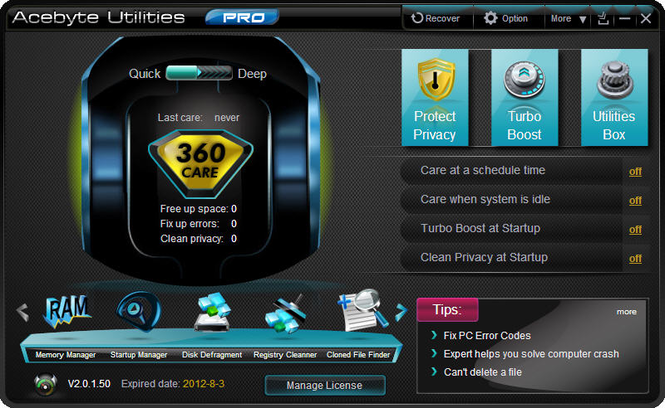Open the Utilities Box tile

614,98
